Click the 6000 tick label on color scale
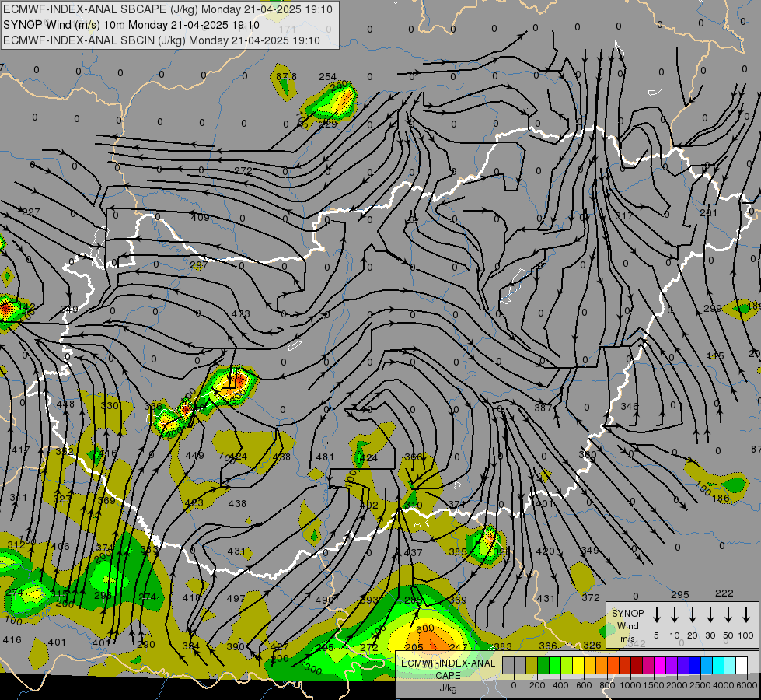 coord(747,685)
